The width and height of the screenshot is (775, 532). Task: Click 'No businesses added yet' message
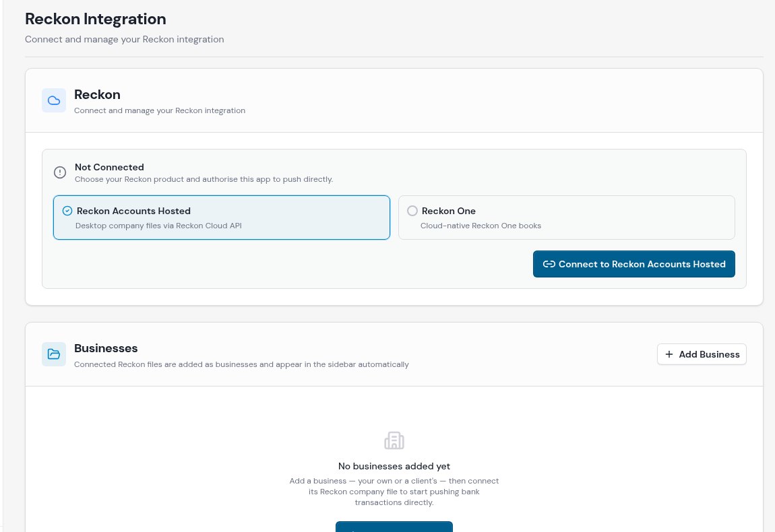click(x=394, y=466)
